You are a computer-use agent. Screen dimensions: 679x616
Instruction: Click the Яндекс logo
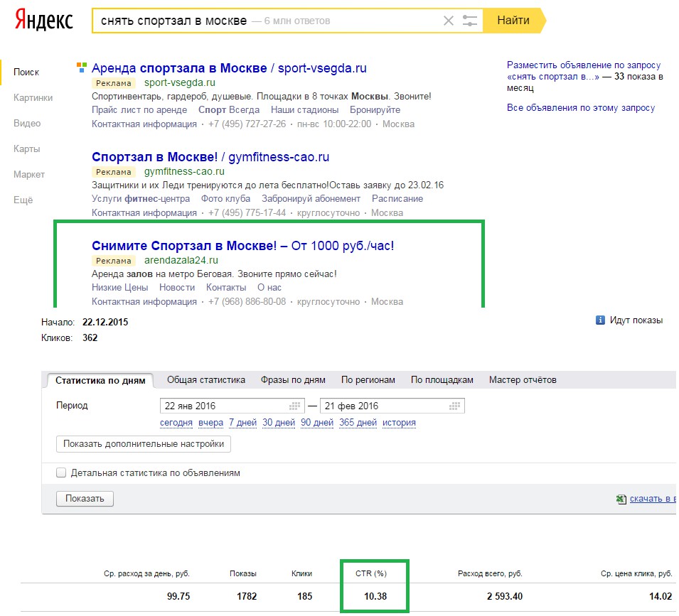pos(44,21)
